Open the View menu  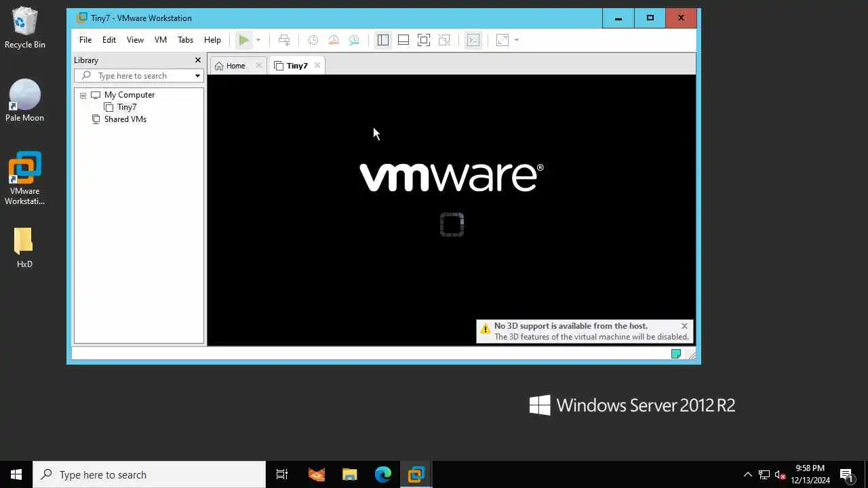[135, 40]
